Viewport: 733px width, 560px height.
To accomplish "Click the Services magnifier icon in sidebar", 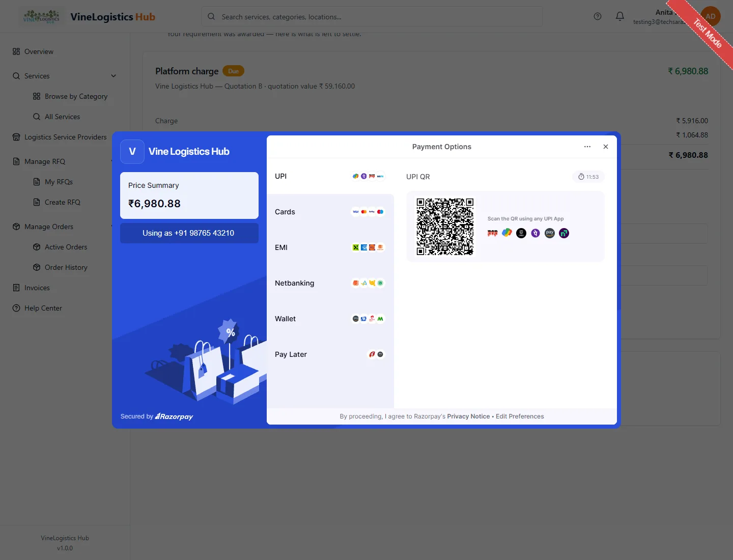I will (x=16, y=76).
